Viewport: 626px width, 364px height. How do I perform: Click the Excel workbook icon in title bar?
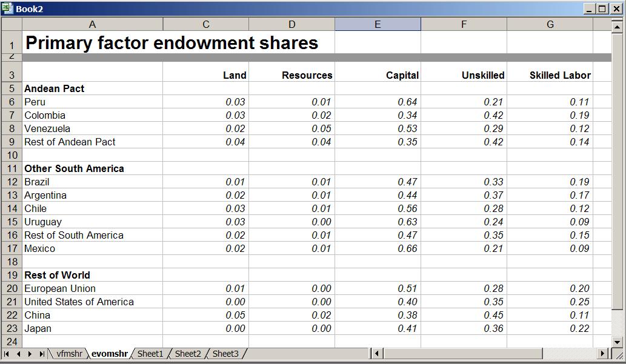coord(7,8)
